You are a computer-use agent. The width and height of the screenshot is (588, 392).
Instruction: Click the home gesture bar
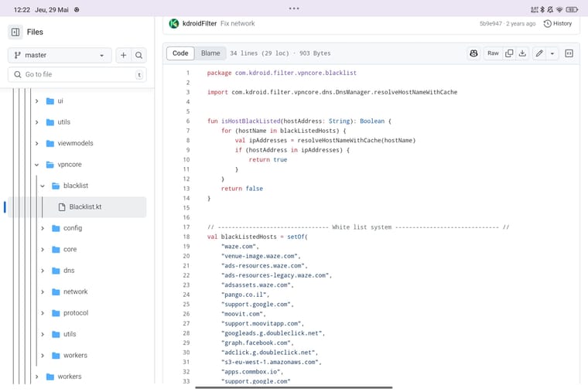click(294, 387)
